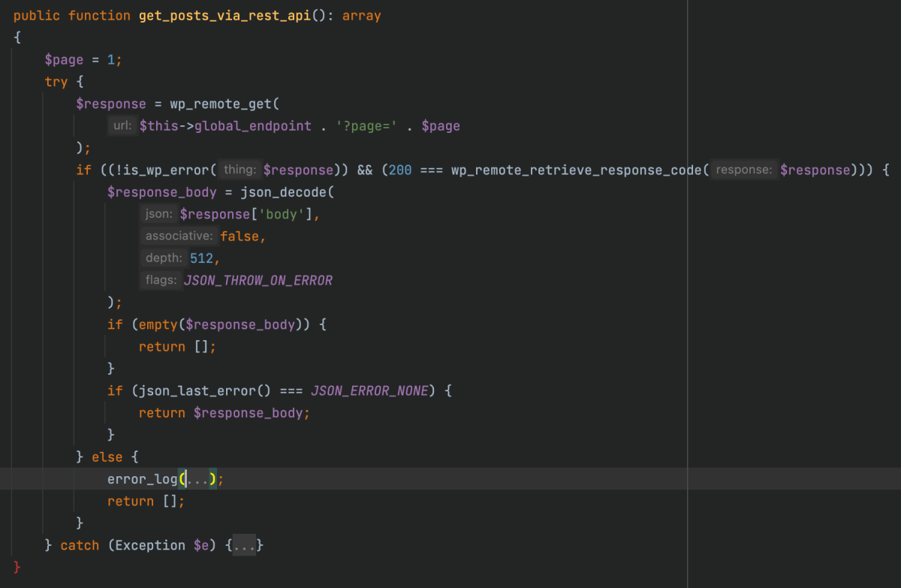Click the 'associative:' parameter hint
Screen dimensions: 901x588
click(179, 237)
